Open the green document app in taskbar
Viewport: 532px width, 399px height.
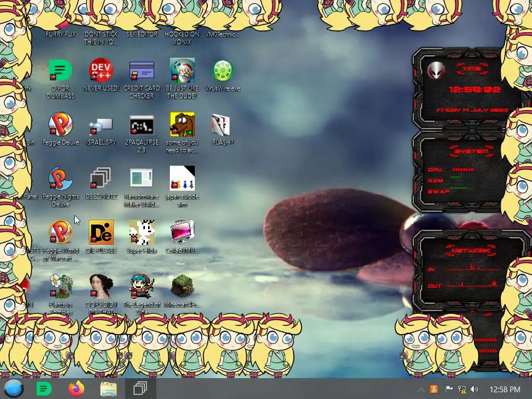44,389
